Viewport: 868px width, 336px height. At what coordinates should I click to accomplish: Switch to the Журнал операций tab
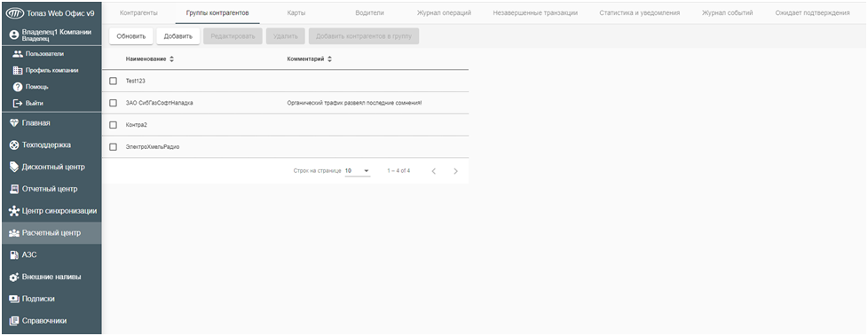coord(444,12)
